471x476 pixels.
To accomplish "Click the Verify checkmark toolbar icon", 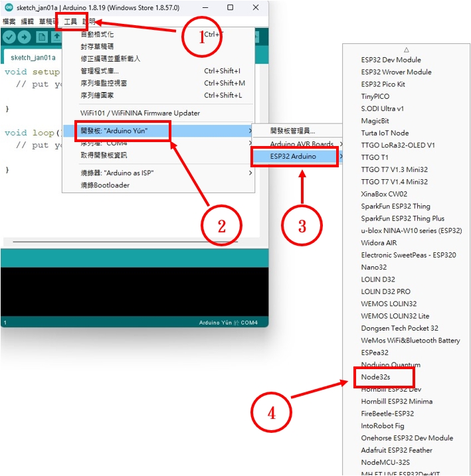I will coord(9,37).
